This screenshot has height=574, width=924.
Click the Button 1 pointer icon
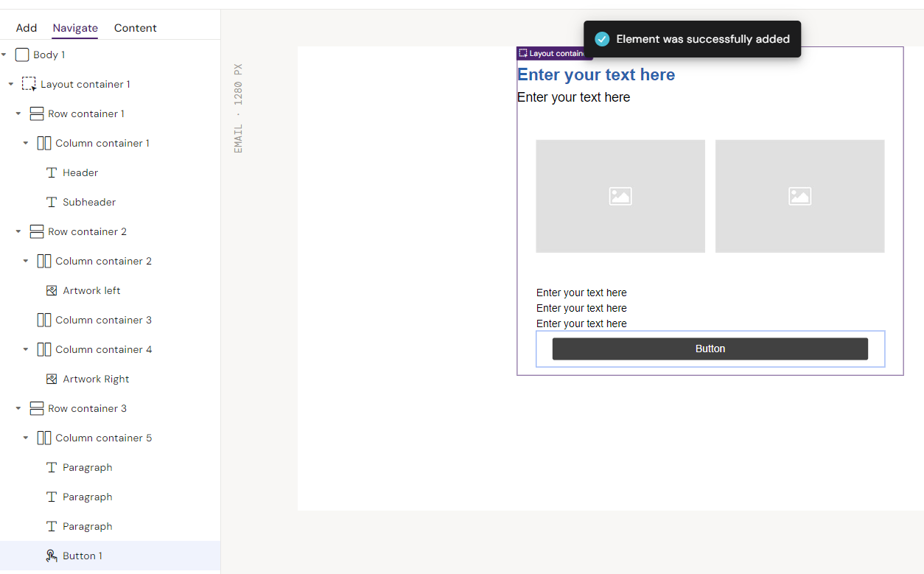click(x=52, y=556)
